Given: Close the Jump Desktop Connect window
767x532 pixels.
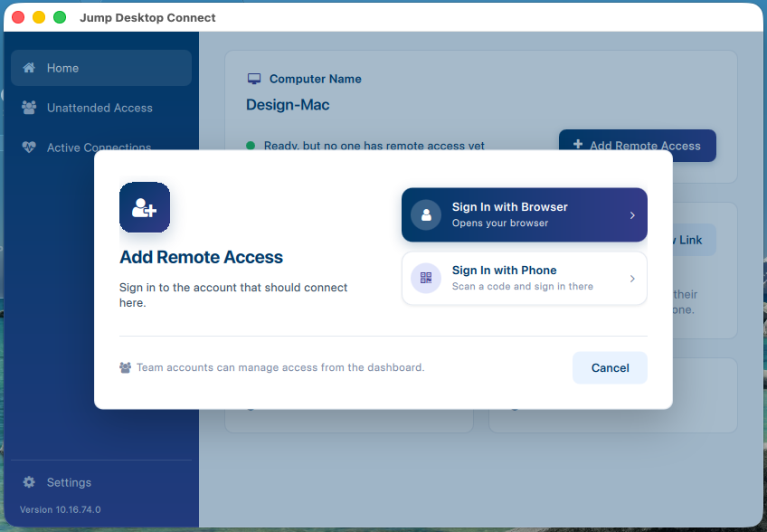Looking at the screenshot, I should (18, 17).
